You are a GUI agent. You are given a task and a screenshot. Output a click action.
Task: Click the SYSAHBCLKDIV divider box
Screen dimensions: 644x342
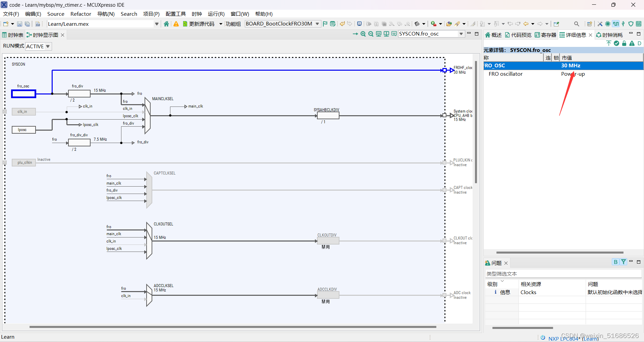(x=328, y=116)
